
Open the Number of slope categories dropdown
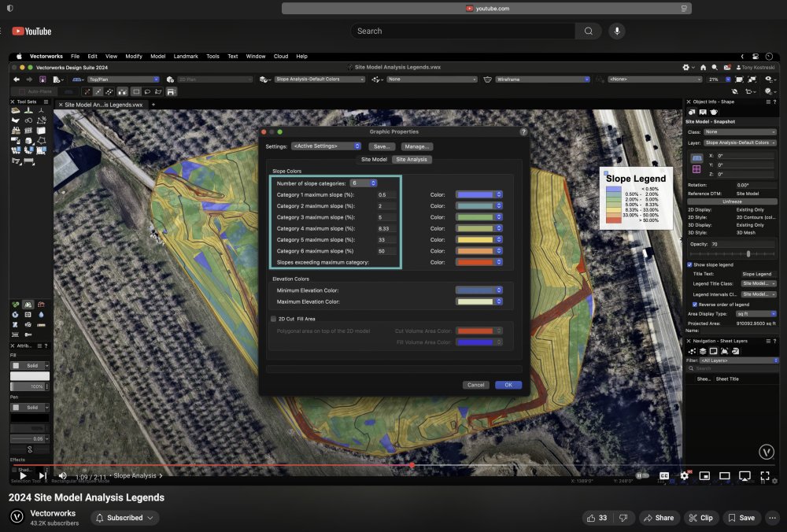coord(364,183)
